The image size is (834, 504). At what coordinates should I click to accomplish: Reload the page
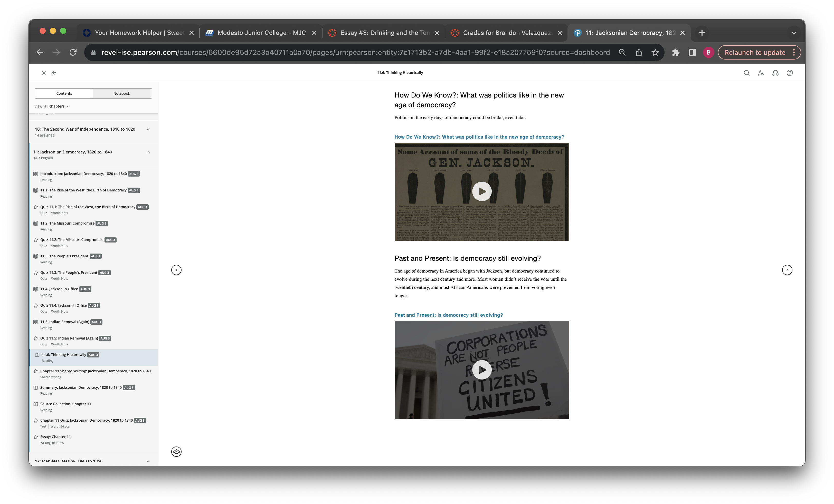click(73, 52)
